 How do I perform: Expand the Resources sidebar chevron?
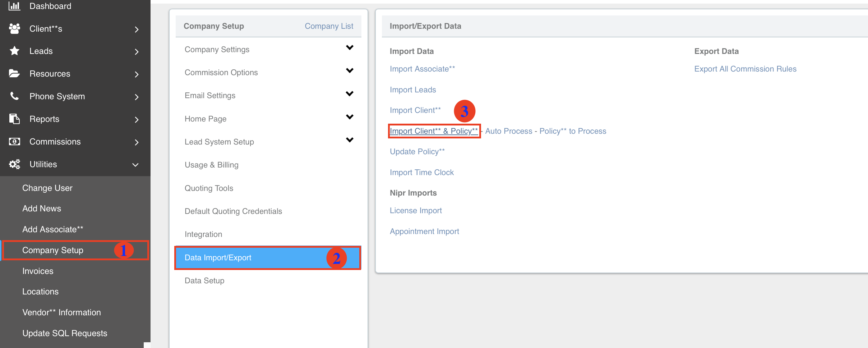point(137,74)
